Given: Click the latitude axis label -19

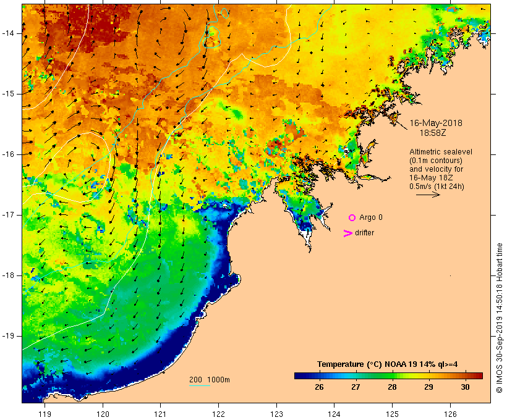Looking at the screenshot, I should pyautogui.click(x=8, y=336).
